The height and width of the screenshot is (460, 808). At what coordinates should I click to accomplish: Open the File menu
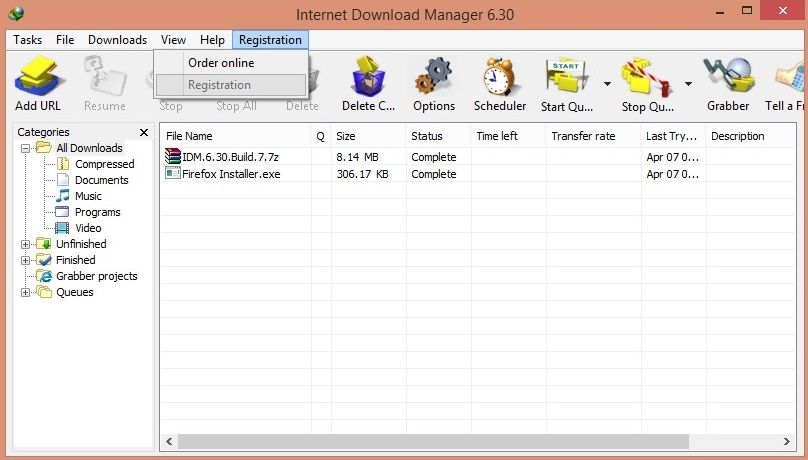[x=65, y=40]
